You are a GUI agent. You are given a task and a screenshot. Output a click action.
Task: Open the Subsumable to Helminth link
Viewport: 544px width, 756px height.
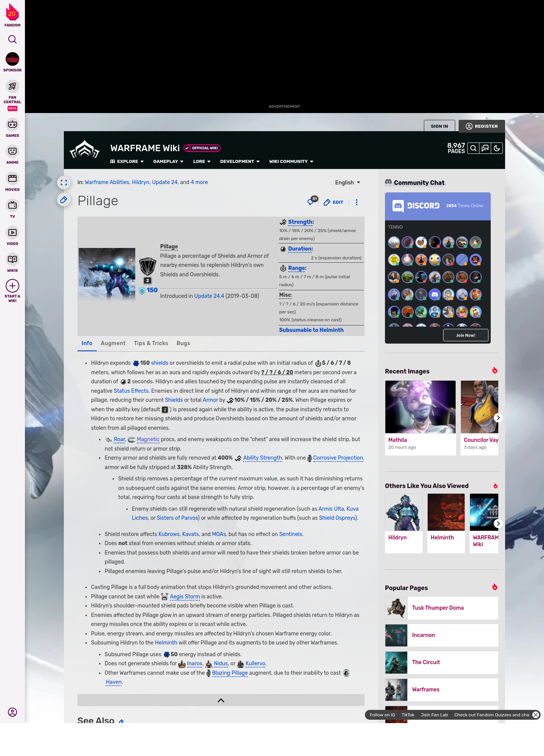click(311, 330)
